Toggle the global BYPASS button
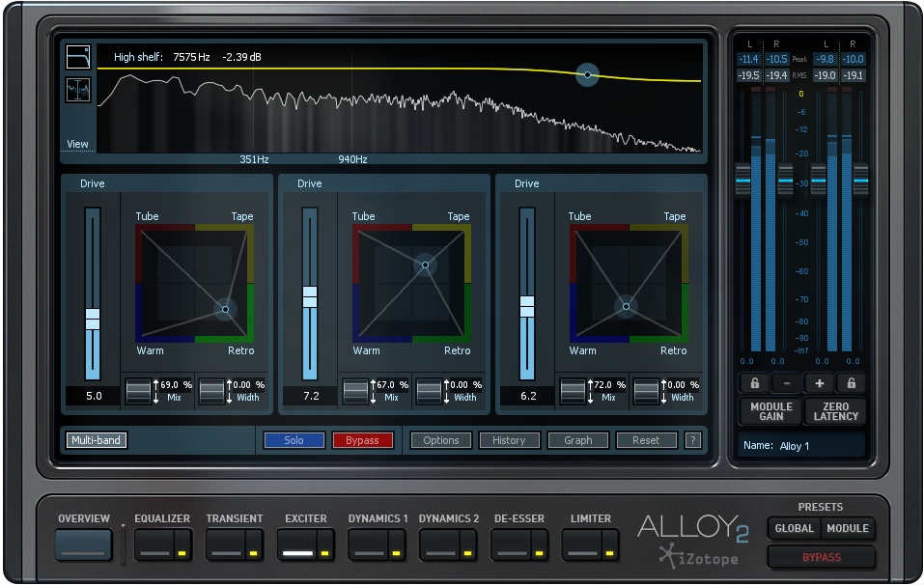The height and width of the screenshot is (585, 924). (x=821, y=557)
